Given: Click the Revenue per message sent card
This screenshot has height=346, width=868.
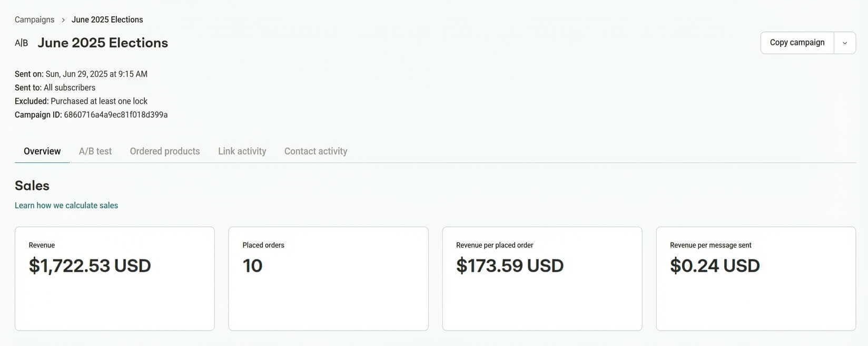Looking at the screenshot, I should coord(755,278).
